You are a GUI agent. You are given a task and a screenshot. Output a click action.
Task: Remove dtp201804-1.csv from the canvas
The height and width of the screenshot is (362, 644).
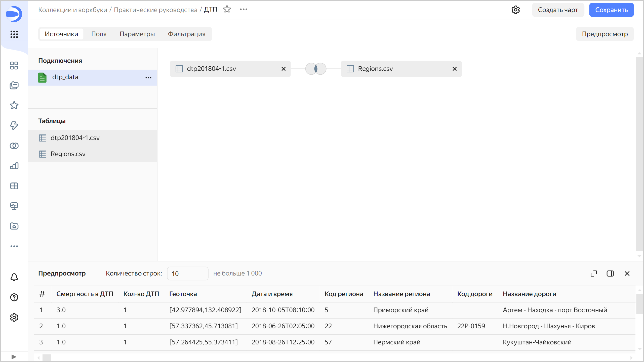pos(284,69)
